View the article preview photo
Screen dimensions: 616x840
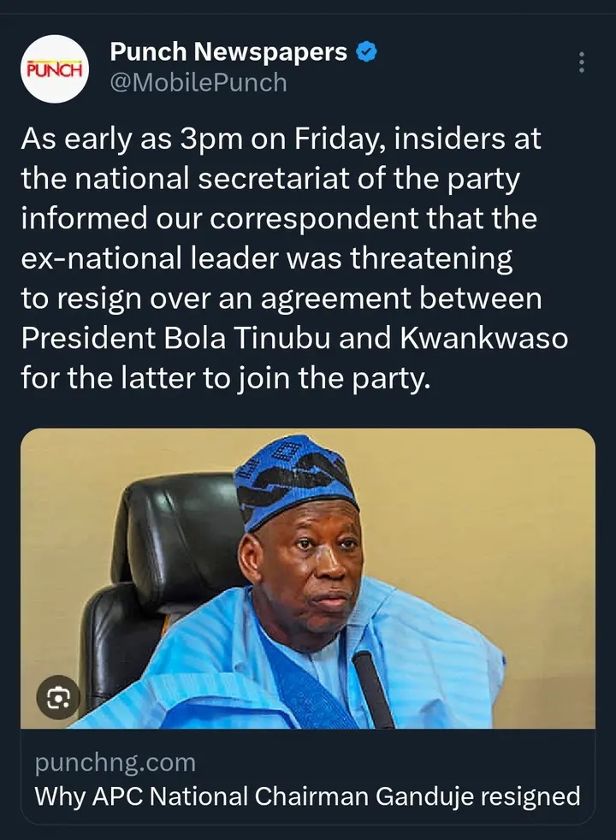point(308,578)
